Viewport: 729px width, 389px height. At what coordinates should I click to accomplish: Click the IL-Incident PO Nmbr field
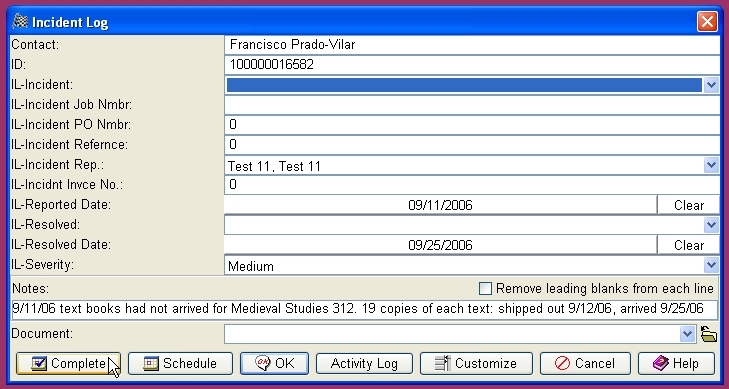472,125
